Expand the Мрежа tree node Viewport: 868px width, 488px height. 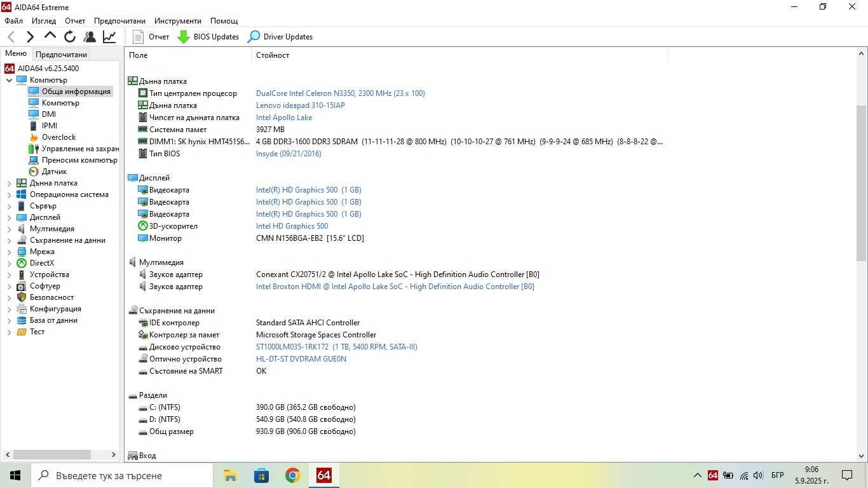(x=10, y=252)
